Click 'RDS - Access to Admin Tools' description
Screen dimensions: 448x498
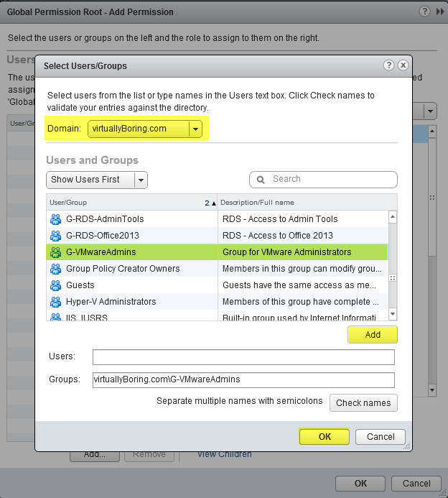pyautogui.click(x=280, y=219)
